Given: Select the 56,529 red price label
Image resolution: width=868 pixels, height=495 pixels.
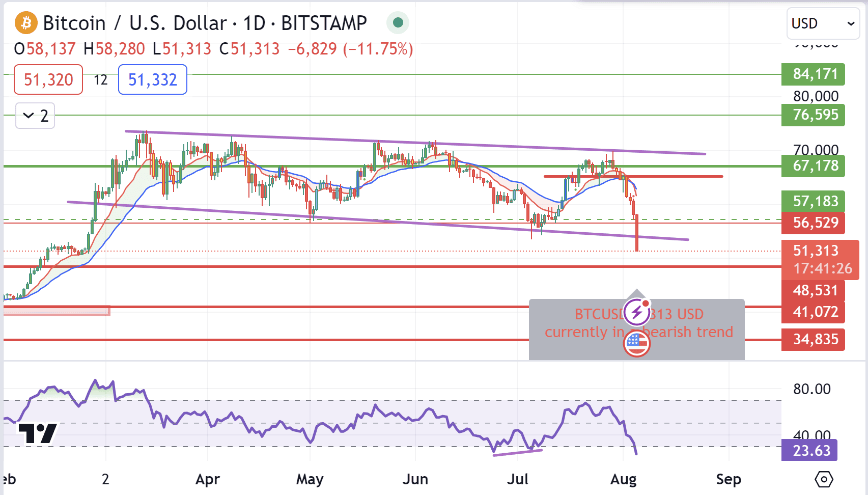Looking at the screenshot, I should [813, 223].
